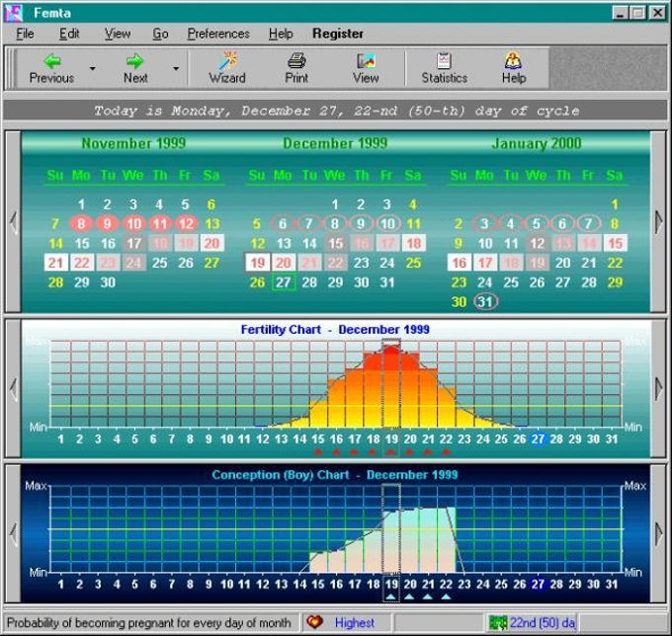The width and height of the screenshot is (672, 636).
Task: Click the Previous green arrow icon
Action: click(52, 61)
